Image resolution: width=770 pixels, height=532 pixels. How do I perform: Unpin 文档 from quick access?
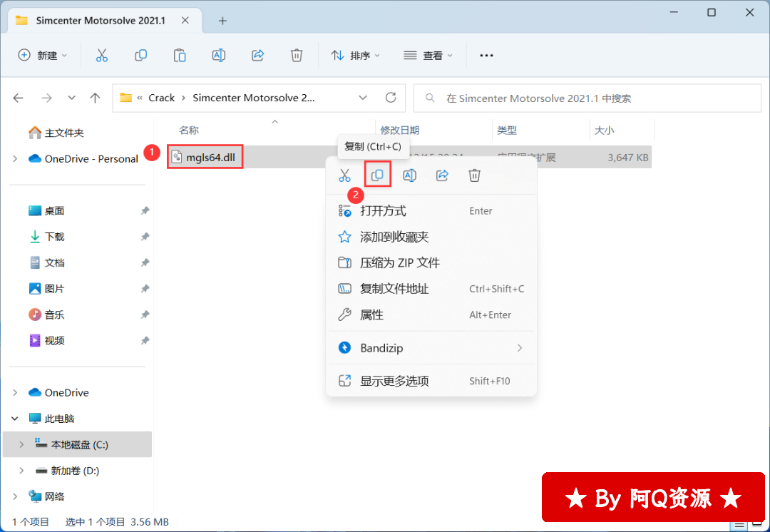click(145, 263)
